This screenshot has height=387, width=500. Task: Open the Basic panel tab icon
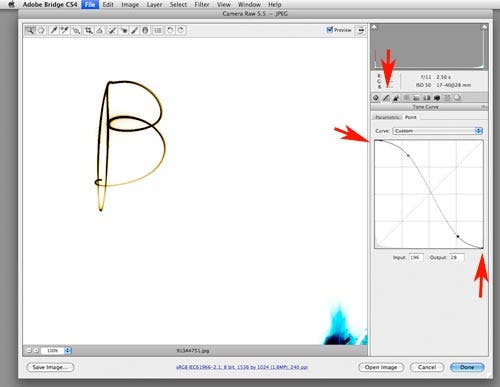pos(376,98)
